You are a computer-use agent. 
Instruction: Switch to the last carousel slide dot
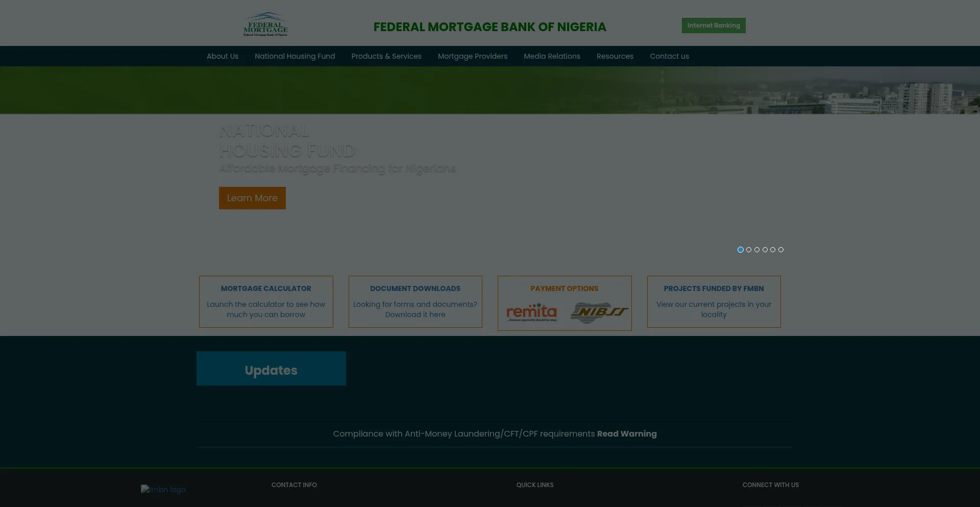click(x=781, y=250)
